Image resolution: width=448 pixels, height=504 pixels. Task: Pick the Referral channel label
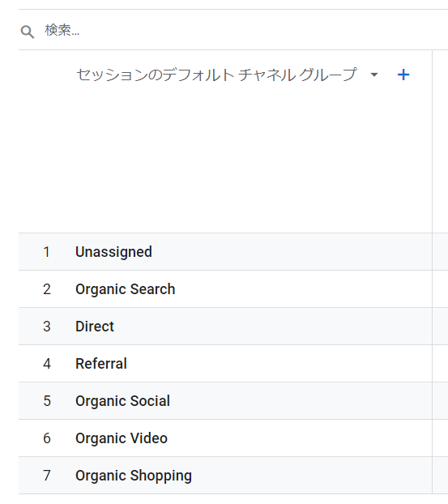coord(101,364)
